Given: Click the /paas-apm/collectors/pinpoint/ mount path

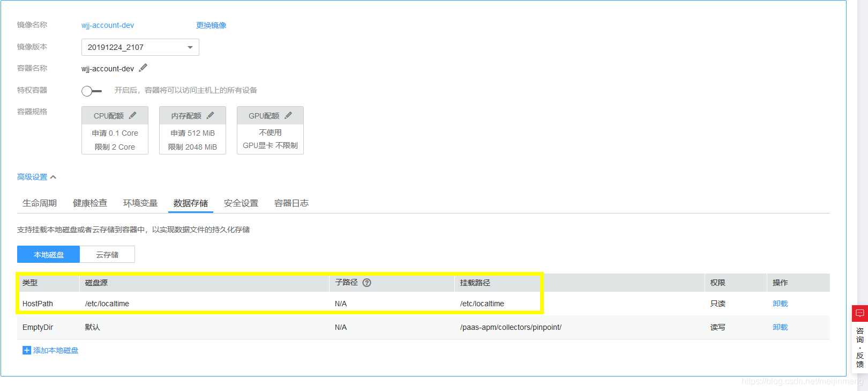Looking at the screenshot, I should [511, 327].
